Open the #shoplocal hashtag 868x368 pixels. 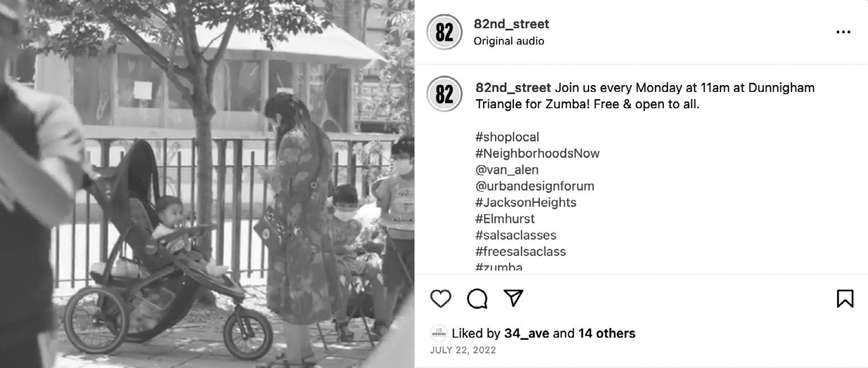point(507,137)
